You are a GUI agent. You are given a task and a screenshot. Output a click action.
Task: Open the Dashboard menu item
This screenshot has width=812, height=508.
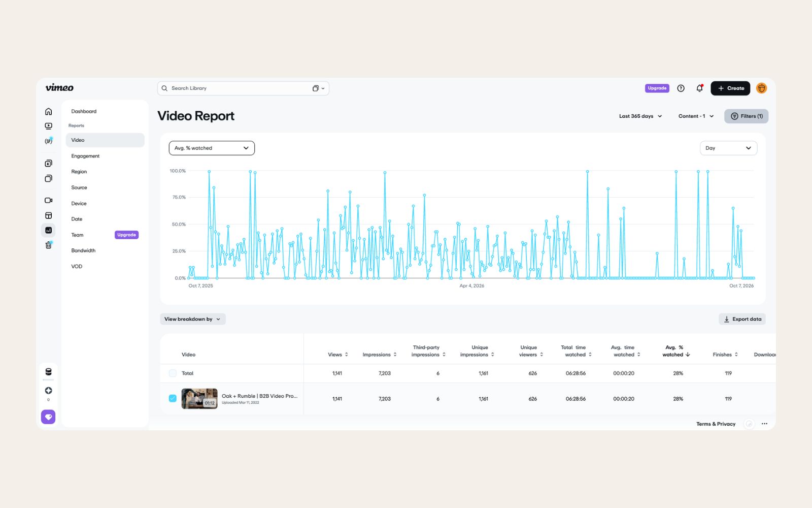click(84, 111)
